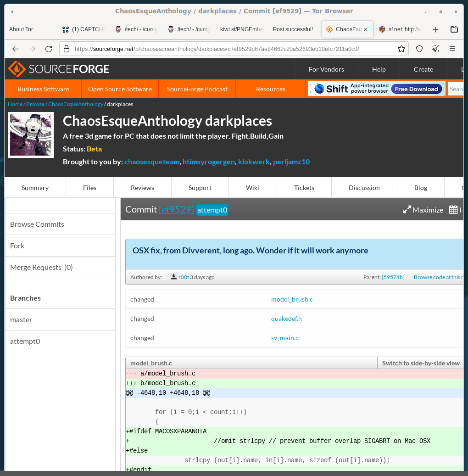Reload the current page
468x476 pixels.
coord(49,49)
